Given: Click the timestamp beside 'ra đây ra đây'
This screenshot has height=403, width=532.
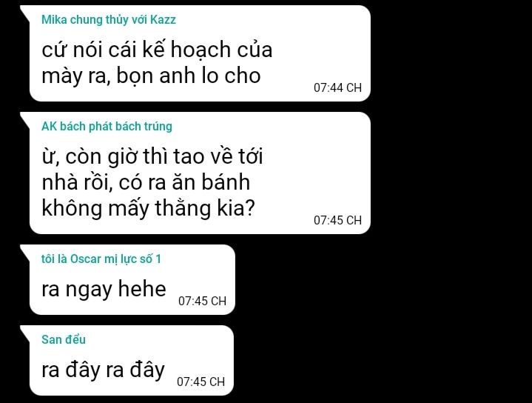Looking at the screenshot, I should tap(201, 382).
